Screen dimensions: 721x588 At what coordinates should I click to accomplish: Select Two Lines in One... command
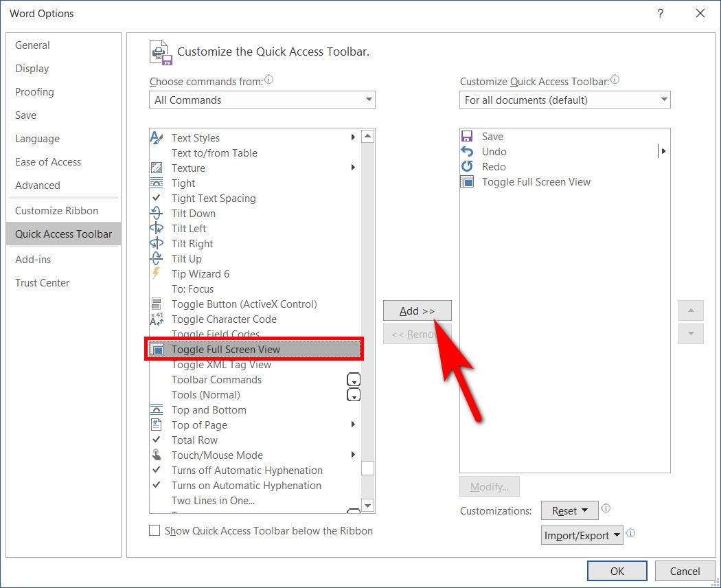[x=255, y=501]
